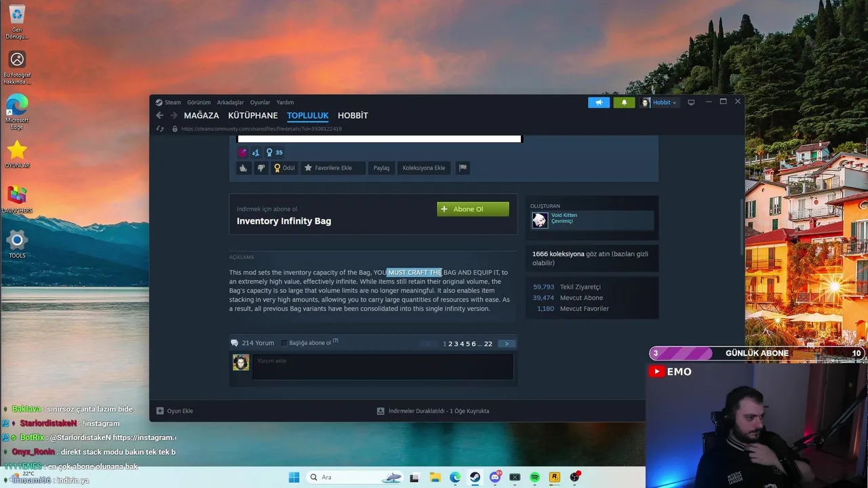Open the Windows Start menu

coord(294,477)
